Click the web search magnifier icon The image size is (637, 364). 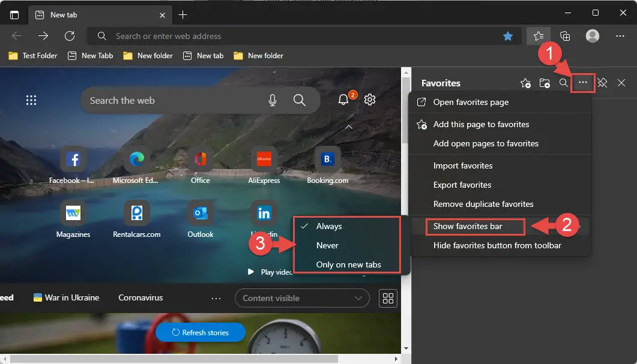[300, 100]
